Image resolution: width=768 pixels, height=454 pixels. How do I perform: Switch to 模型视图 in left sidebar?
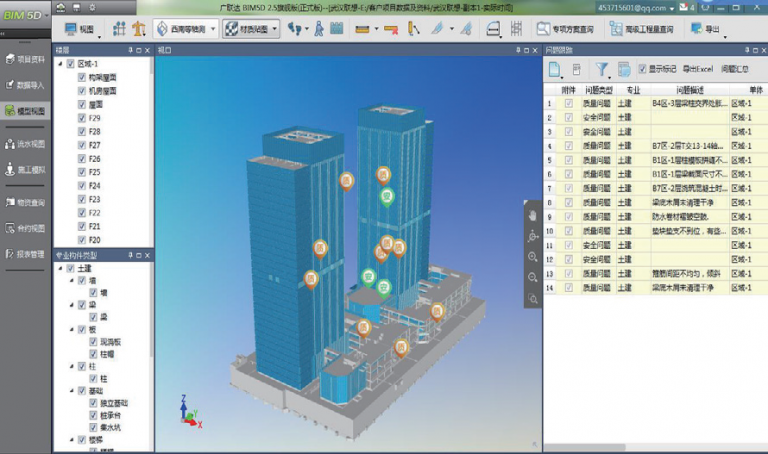(x=26, y=112)
